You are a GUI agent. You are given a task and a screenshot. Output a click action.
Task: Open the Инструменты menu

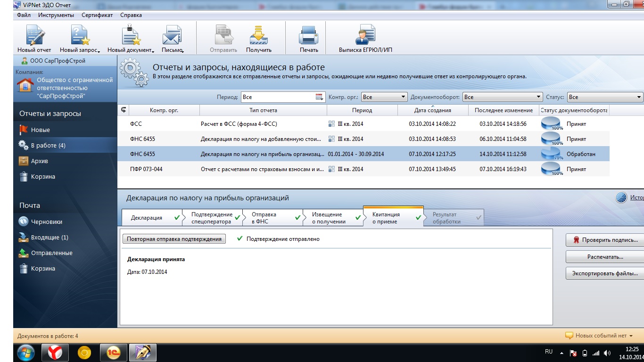56,15
